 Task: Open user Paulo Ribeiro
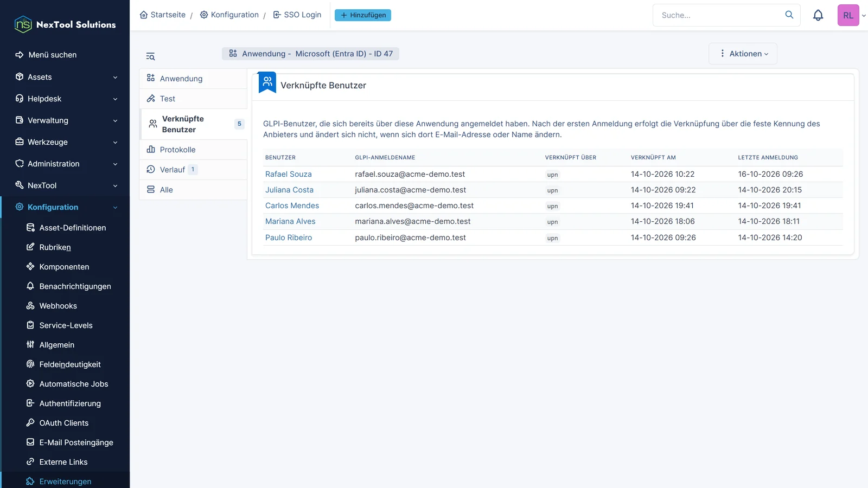[x=289, y=237]
